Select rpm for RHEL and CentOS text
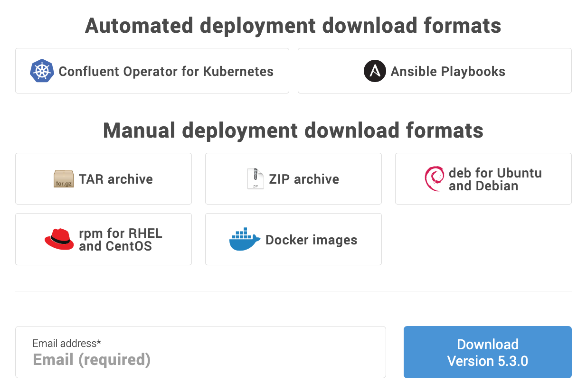The image size is (587, 392). [x=120, y=239]
